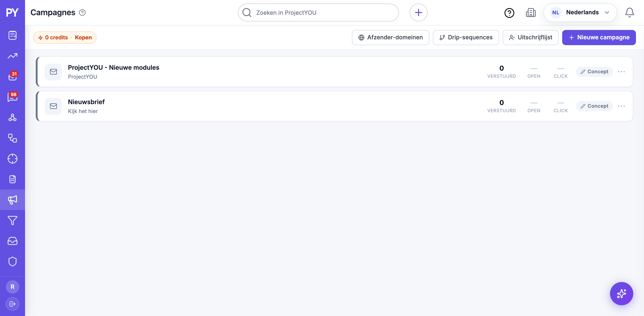
Task: Click the PY logo in sidebar
Action: pyautogui.click(x=12, y=13)
